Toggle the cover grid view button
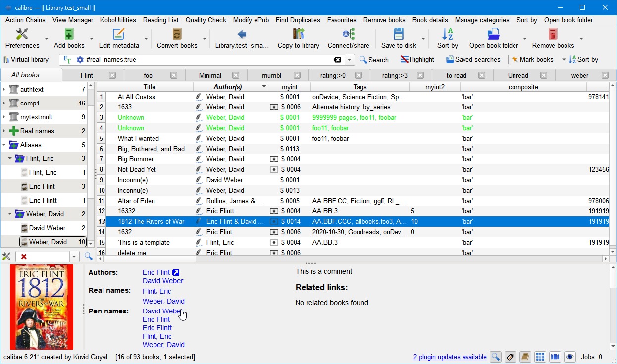The image size is (617, 364). click(x=540, y=357)
